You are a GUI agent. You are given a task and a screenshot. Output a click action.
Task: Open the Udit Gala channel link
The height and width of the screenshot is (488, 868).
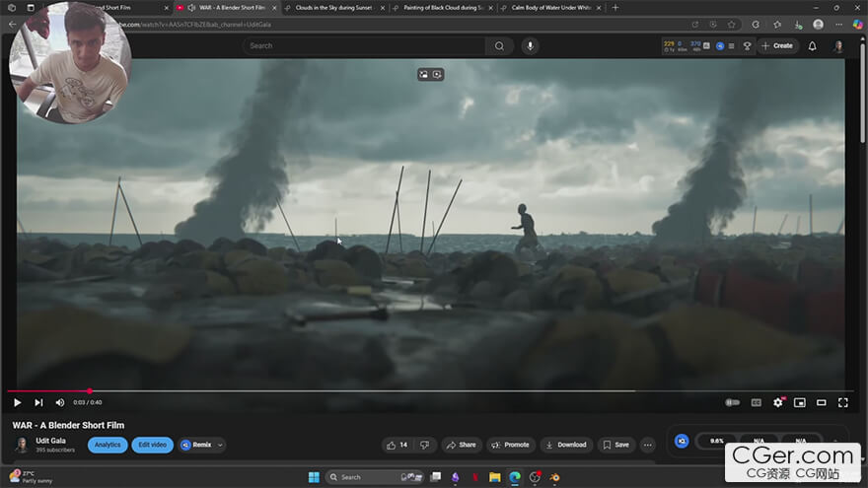point(50,441)
